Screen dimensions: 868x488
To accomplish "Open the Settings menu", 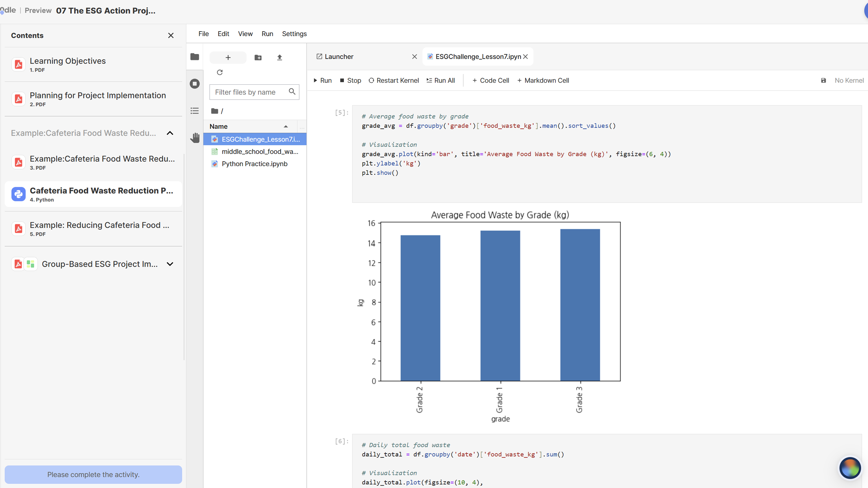I will 294,34.
